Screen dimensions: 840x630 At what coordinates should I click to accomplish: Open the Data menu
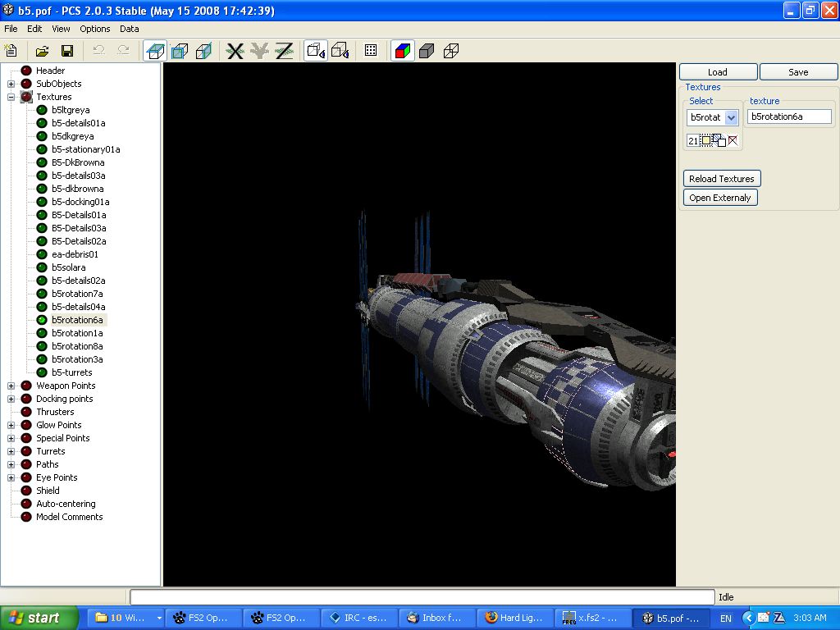click(x=130, y=29)
